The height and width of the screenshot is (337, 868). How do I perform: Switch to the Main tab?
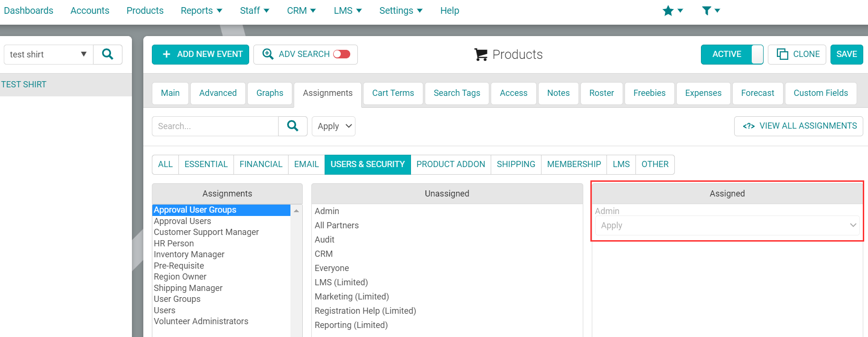coord(170,93)
